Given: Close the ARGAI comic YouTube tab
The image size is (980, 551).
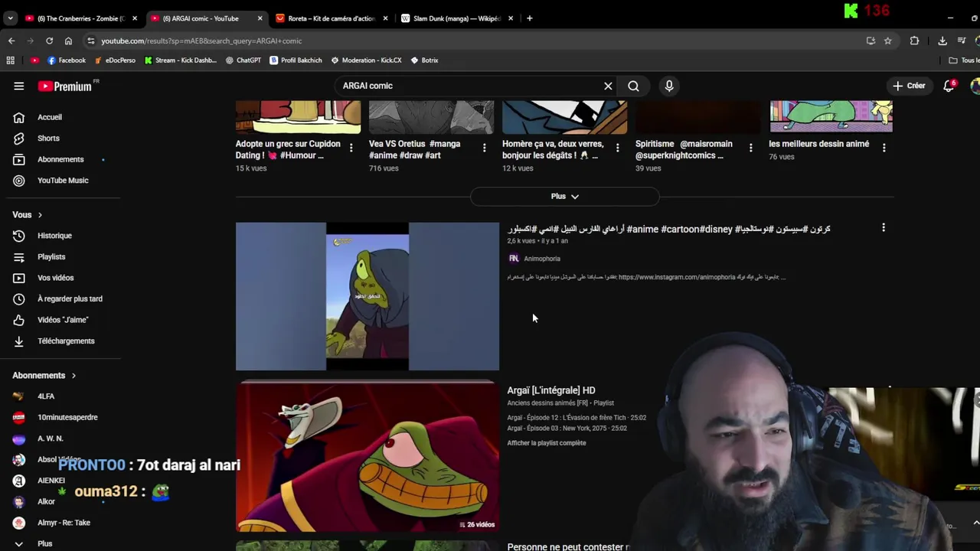Looking at the screenshot, I should pyautogui.click(x=260, y=18).
